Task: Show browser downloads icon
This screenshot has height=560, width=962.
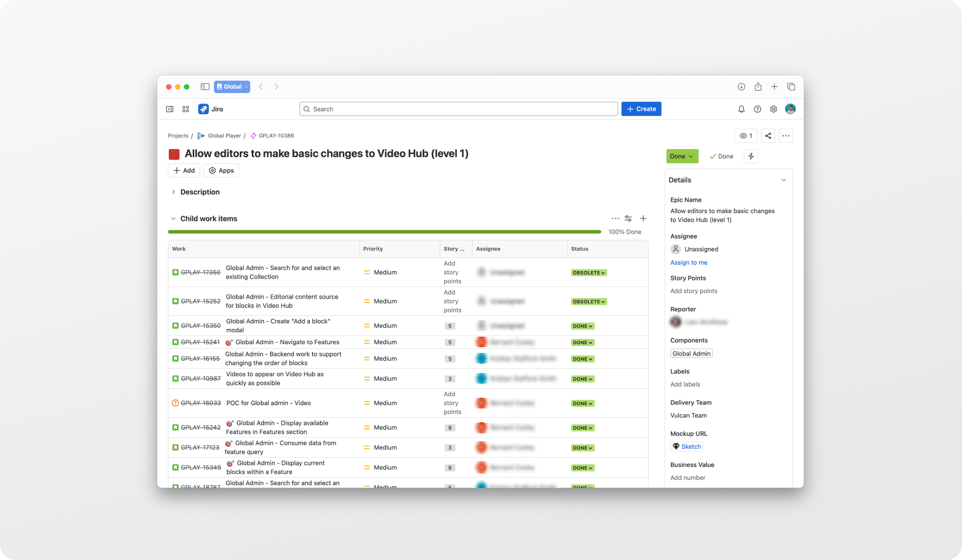Action: pos(741,87)
